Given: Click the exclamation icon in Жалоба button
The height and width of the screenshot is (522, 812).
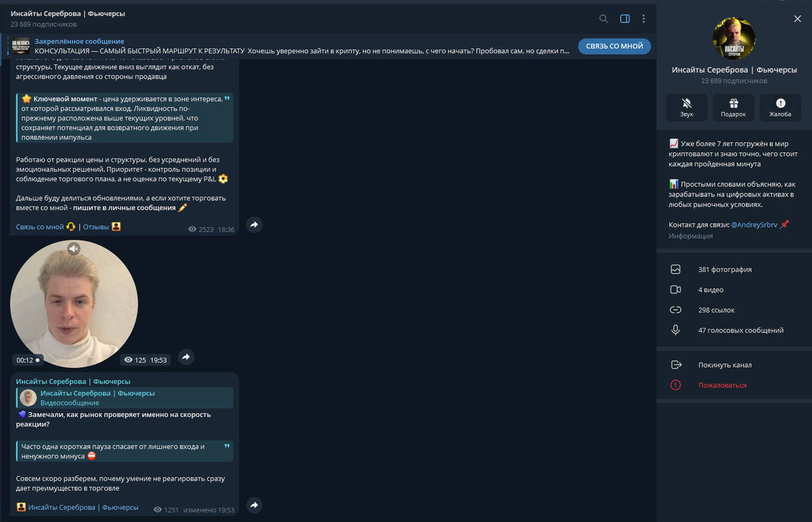Looking at the screenshot, I should pyautogui.click(x=780, y=103).
